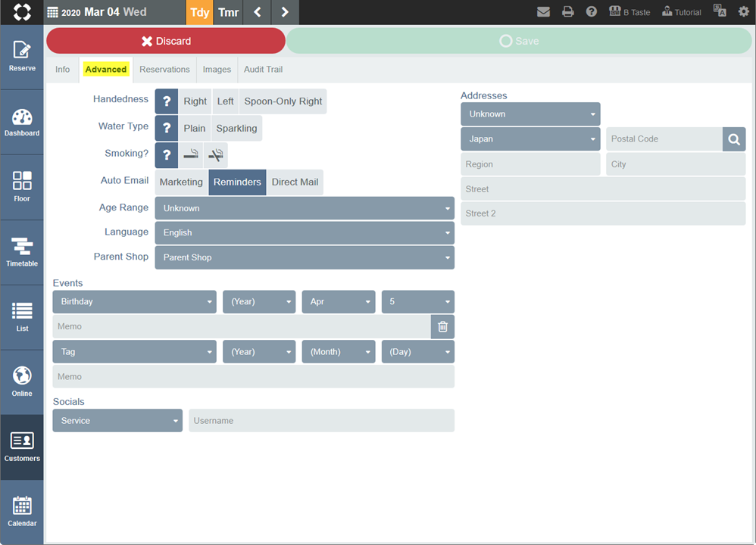Open the Reserve sidebar icon
Viewport: 756px width, 545px height.
tap(22, 57)
